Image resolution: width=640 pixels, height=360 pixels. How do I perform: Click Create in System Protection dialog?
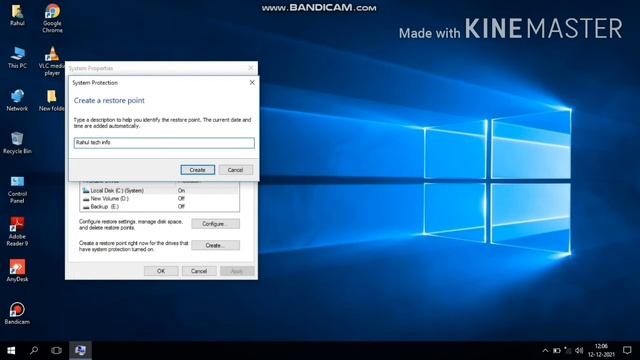[x=198, y=170]
